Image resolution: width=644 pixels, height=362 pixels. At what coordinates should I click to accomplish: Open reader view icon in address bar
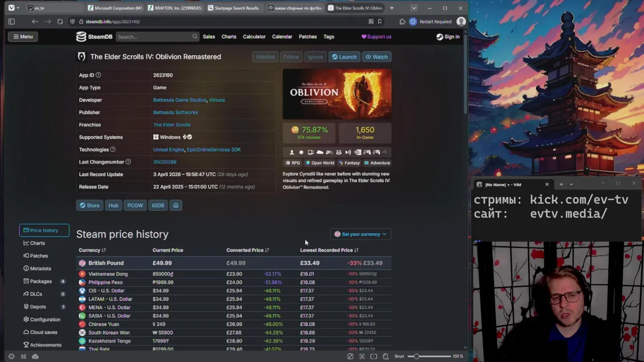(371, 22)
